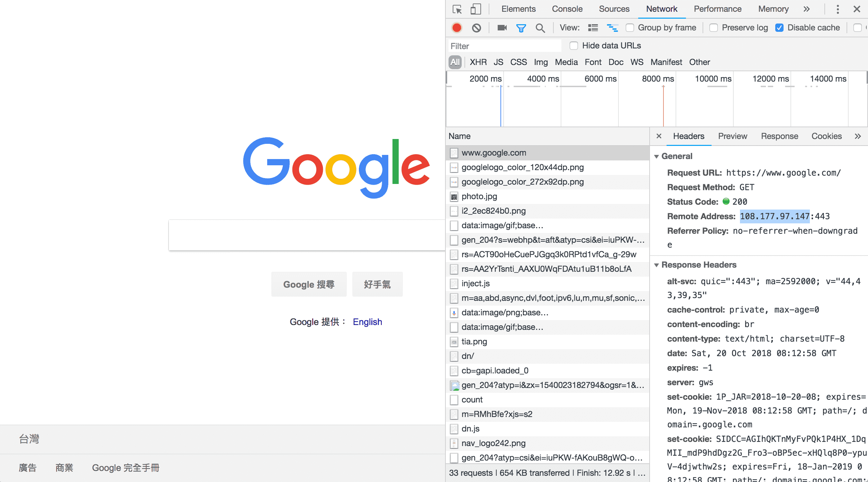The image size is (868, 482).
Task: Filter requests by WS type
Action: point(637,62)
